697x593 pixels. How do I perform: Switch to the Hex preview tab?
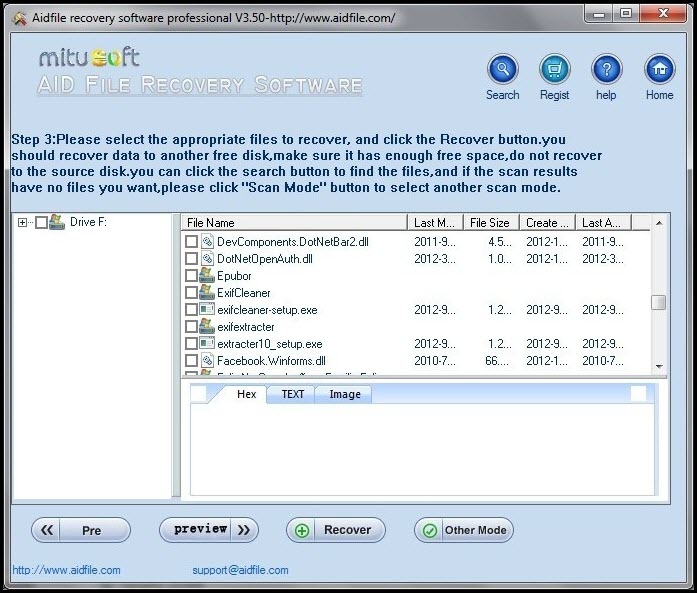[246, 394]
